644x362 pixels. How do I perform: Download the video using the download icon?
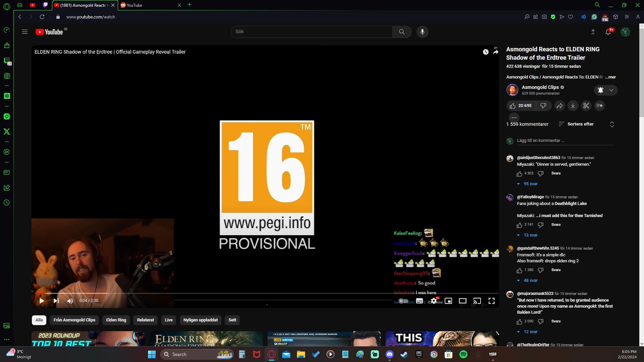click(573, 106)
